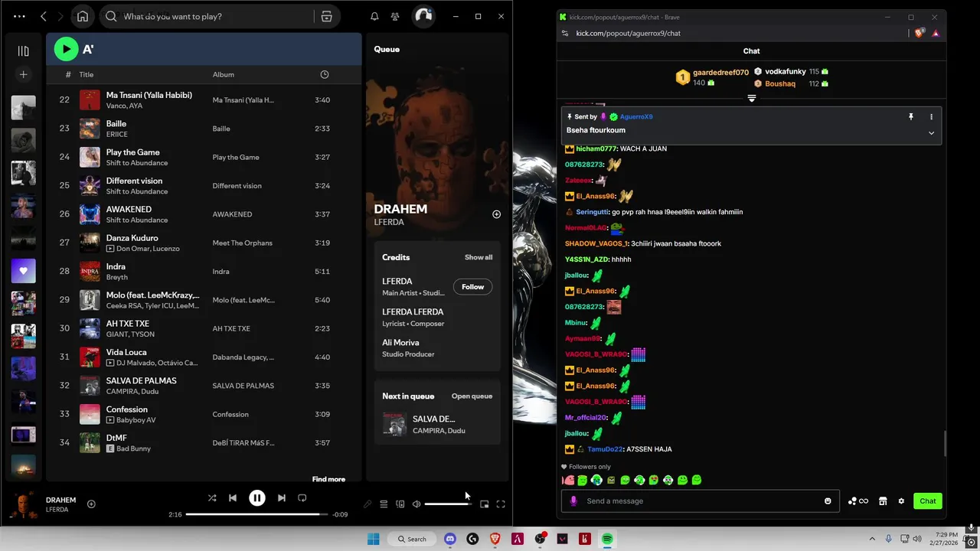The height and width of the screenshot is (551, 980).
Task: Open Liked Songs heart tile in sidebar
Action: coord(23,271)
